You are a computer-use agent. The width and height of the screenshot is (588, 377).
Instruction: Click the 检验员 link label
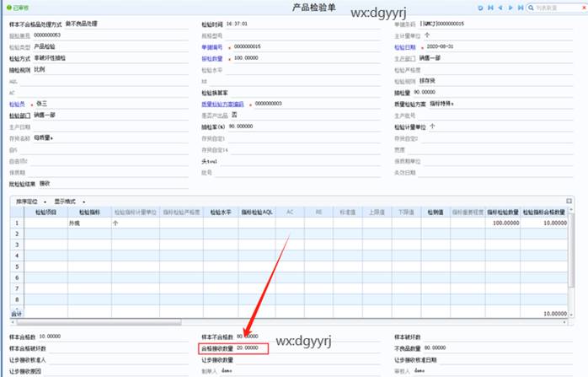pyautogui.click(x=18, y=103)
